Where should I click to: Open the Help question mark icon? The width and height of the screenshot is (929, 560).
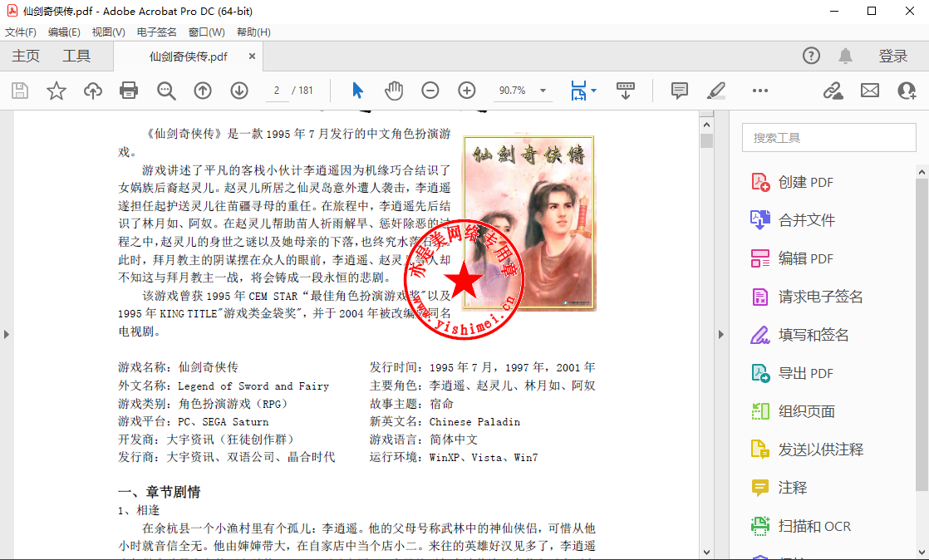click(811, 56)
